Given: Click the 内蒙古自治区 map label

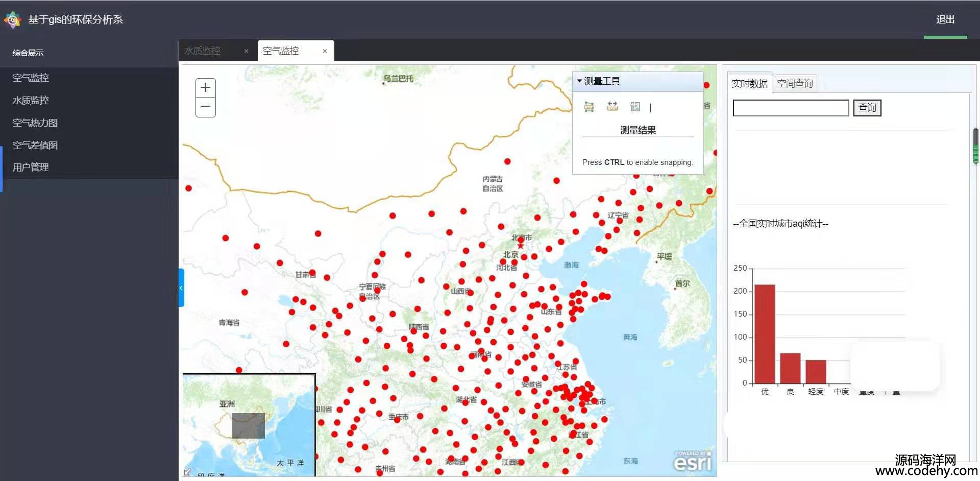Looking at the screenshot, I should coord(493,184).
